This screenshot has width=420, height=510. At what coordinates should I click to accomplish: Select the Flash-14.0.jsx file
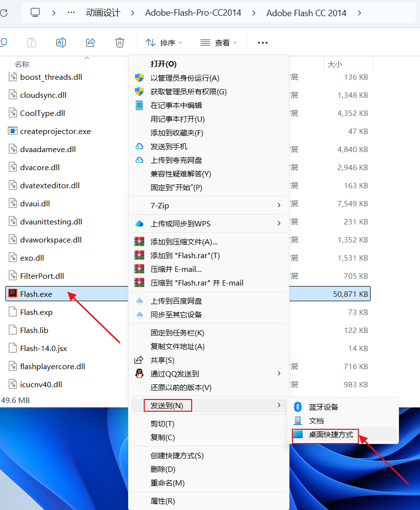(x=44, y=349)
